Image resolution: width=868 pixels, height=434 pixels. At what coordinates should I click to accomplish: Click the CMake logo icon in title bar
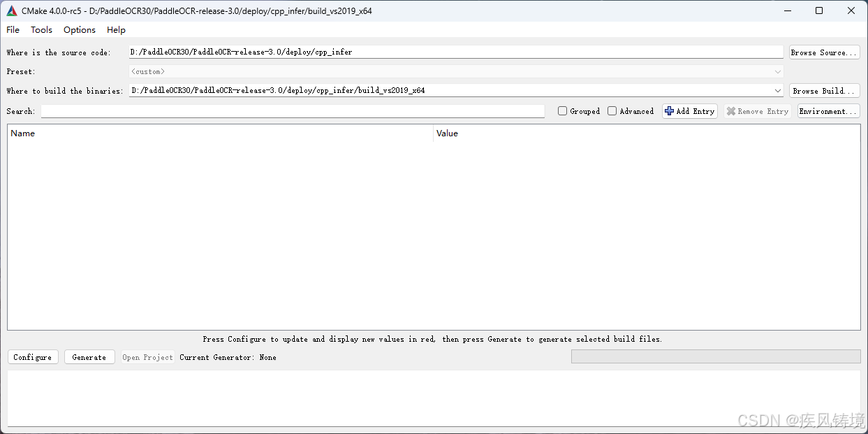click(x=11, y=10)
